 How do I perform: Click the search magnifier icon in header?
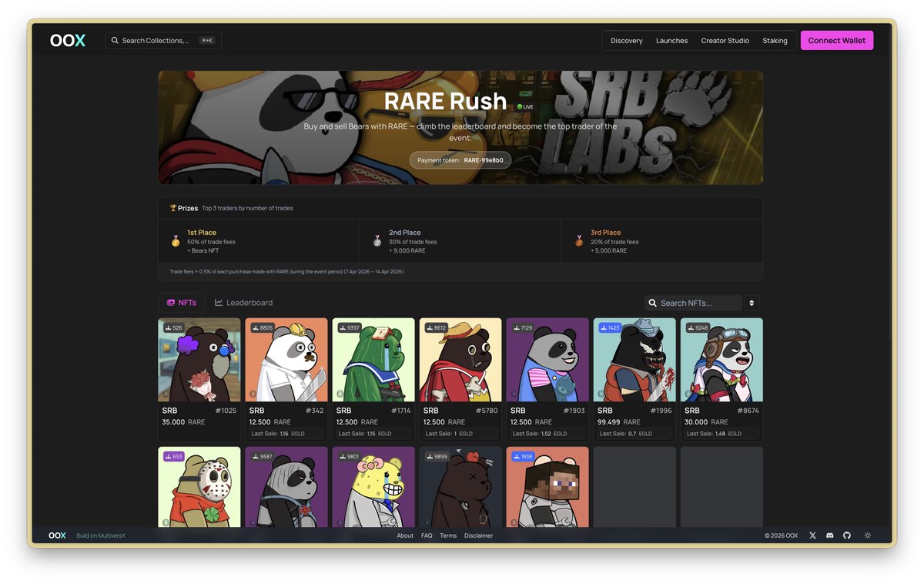(115, 41)
